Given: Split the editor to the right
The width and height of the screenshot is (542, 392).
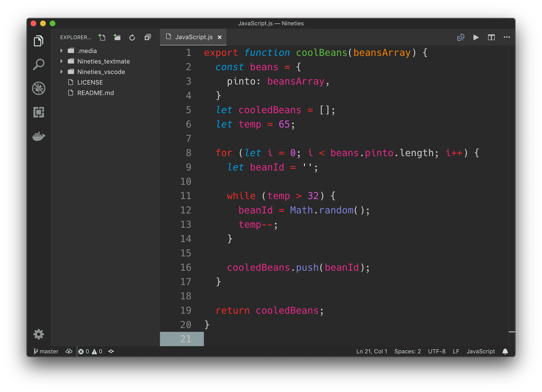Looking at the screenshot, I should coord(491,37).
